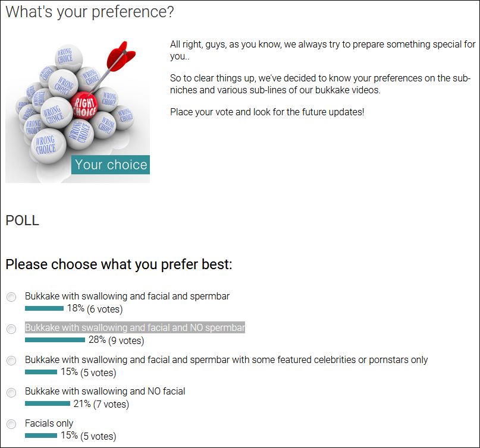This screenshot has width=480, height=448.
Task: Click the 'Facials only' label text
Action: tap(49, 423)
